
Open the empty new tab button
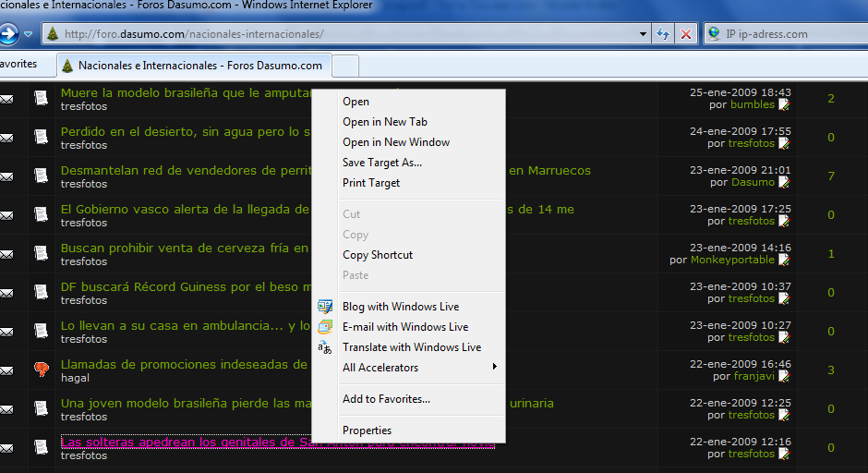click(x=345, y=66)
